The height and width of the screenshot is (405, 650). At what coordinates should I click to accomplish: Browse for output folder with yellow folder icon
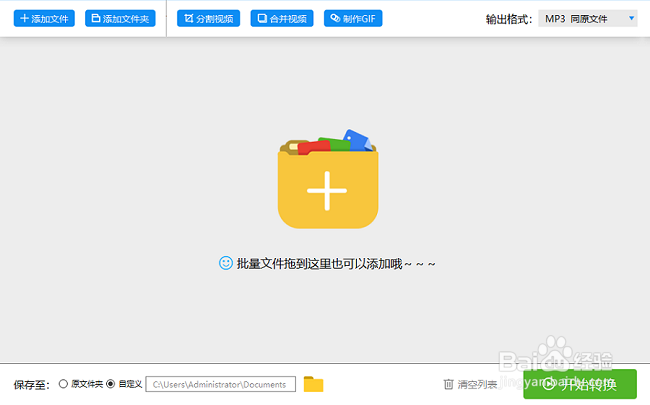point(313,384)
